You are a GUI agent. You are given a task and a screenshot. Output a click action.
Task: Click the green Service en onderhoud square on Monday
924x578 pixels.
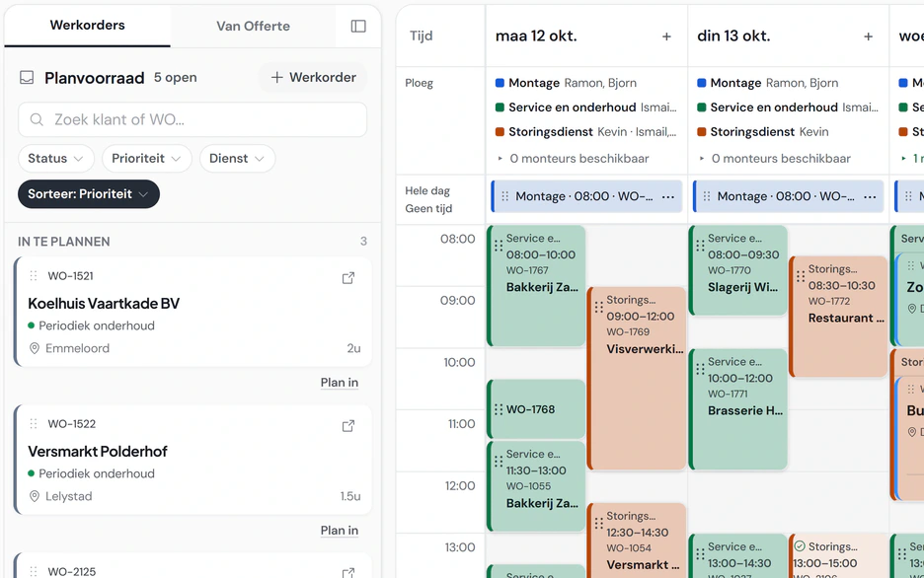click(x=500, y=108)
